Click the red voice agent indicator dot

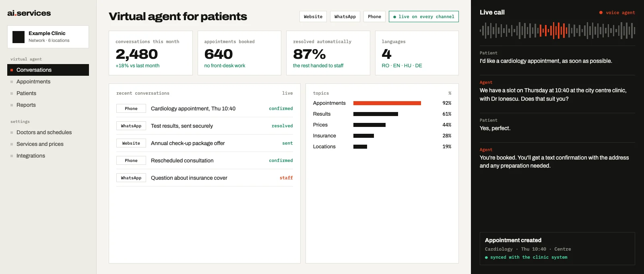click(x=601, y=12)
